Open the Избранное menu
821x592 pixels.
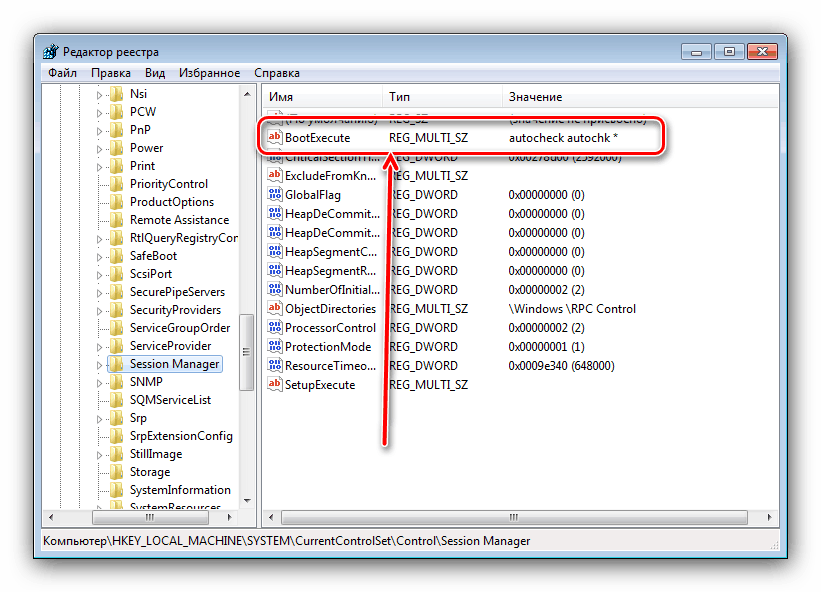209,73
